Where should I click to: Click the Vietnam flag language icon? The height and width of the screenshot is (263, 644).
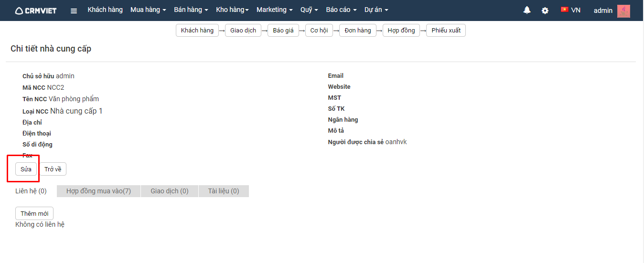tap(564, 10)
